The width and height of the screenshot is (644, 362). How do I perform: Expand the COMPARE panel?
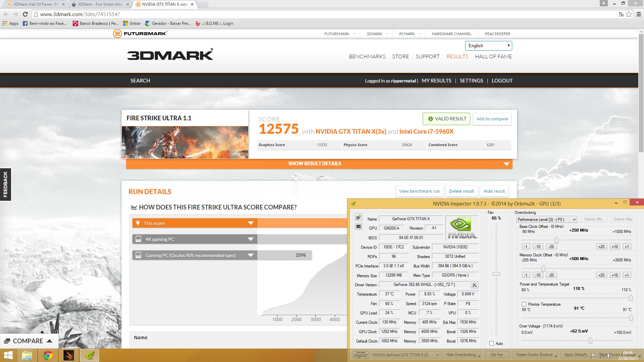[29, 341]
